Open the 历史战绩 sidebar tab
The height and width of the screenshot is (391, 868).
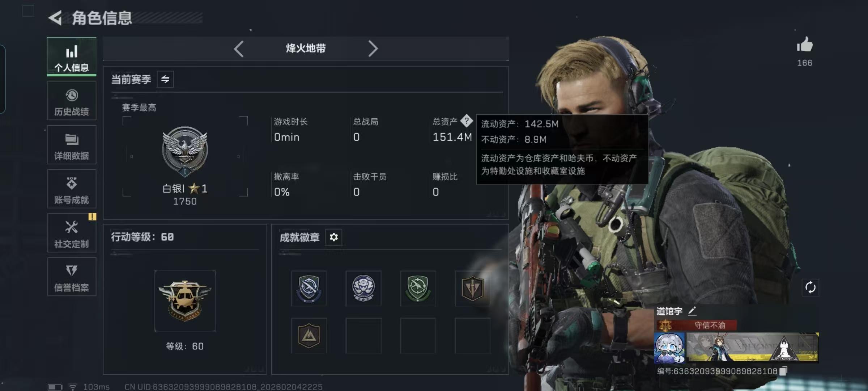tap(72, 101)
